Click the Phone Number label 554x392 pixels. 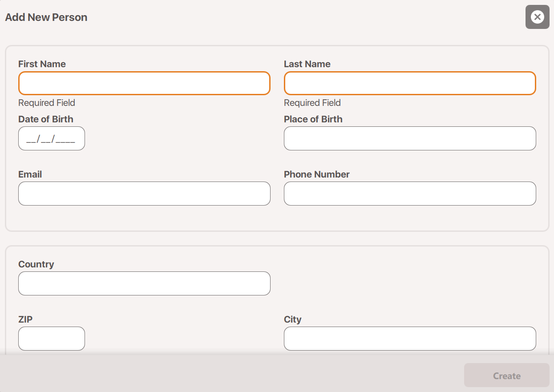317,174
